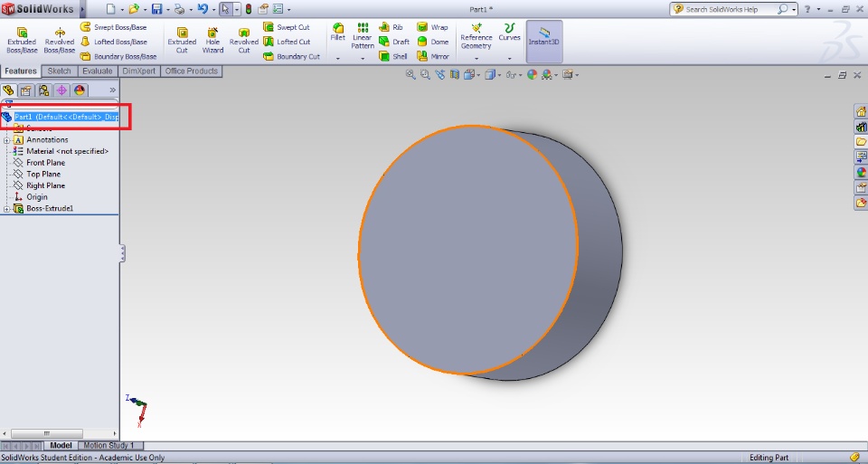Toggle Instant3D mode
Viewport: 868px width, 464px height.
click(x=544, y=41)
